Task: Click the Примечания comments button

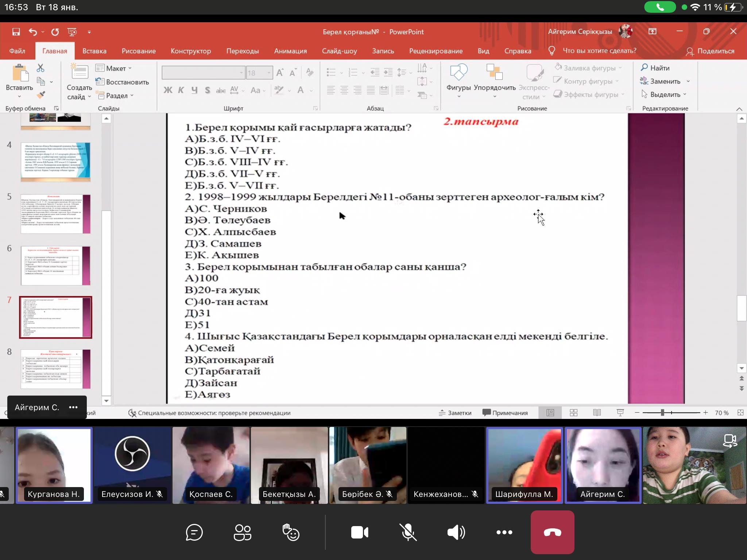Action: tap(505, 413)
